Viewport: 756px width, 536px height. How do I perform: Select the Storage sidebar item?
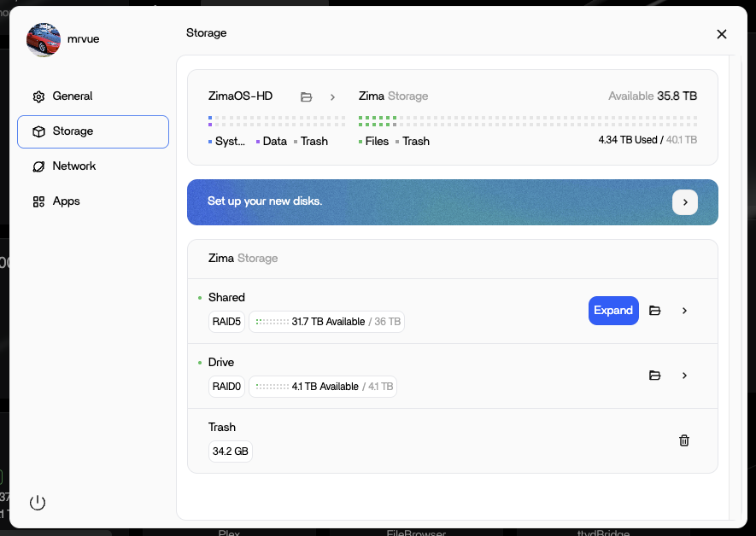pyautogui.click(x=93, y=131)
